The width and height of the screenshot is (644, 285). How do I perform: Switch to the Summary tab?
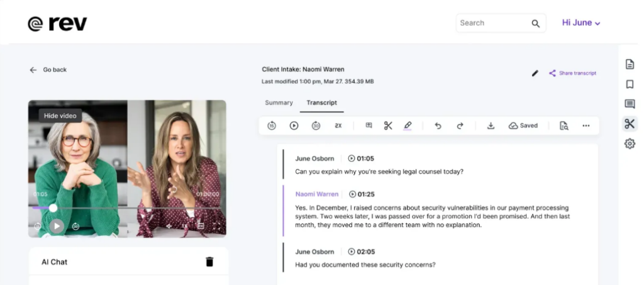click(x=279, y=103)
